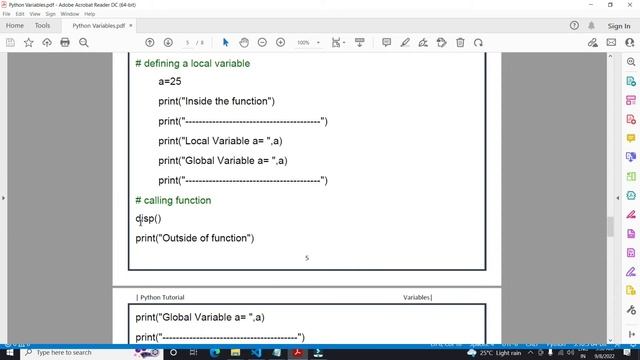Switch to the Home tab
Image resolution: width=640 pixels, height=360 pixels.
pos(15,26)
